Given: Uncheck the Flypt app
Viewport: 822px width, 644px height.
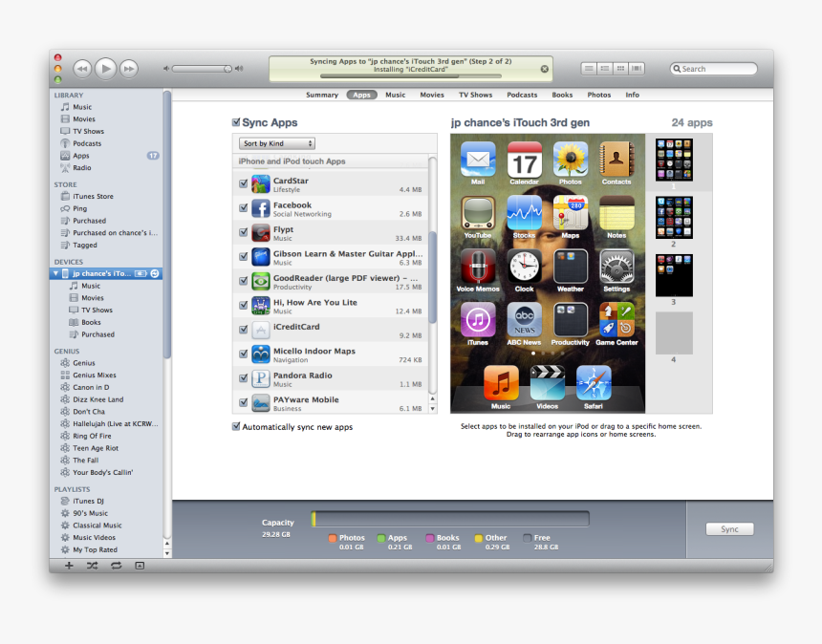Looking at the screenshot, I should (243, 231).
